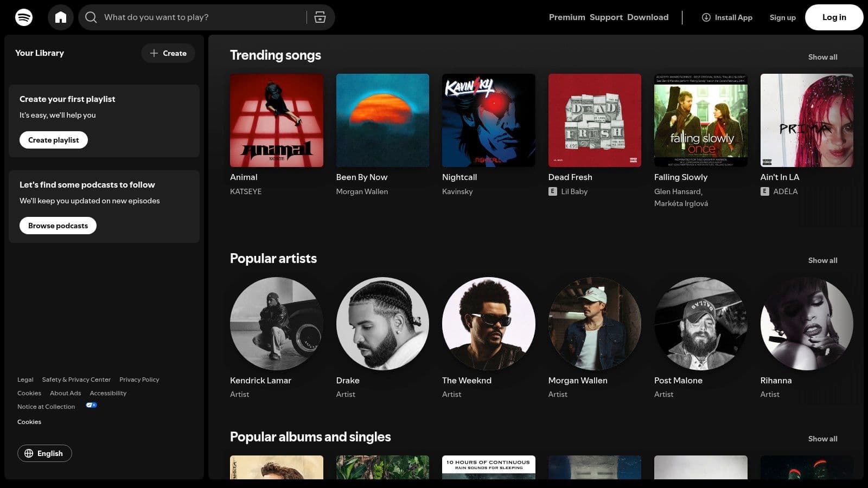Click the Legal footer link
The height and width of the screenshot is (488, 868).
coord(25,380)
